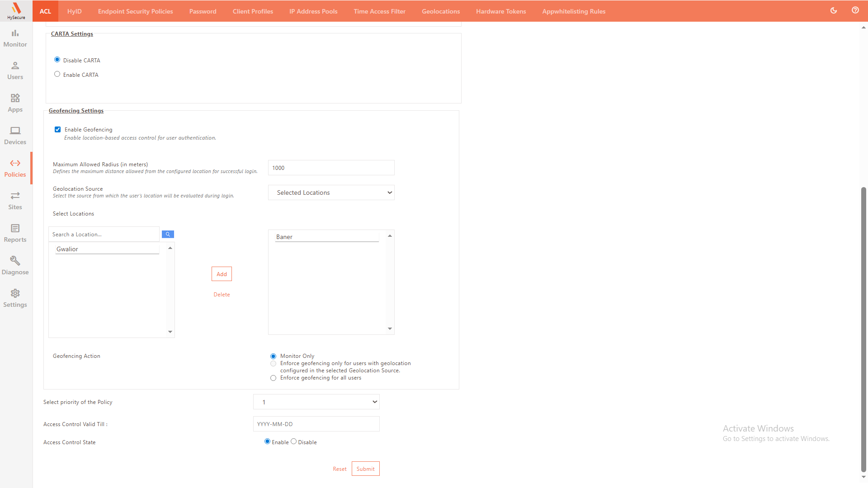Screen dimensions: 868x488
Task: Set Access Control State to Disable
Action: pos(293,441)
